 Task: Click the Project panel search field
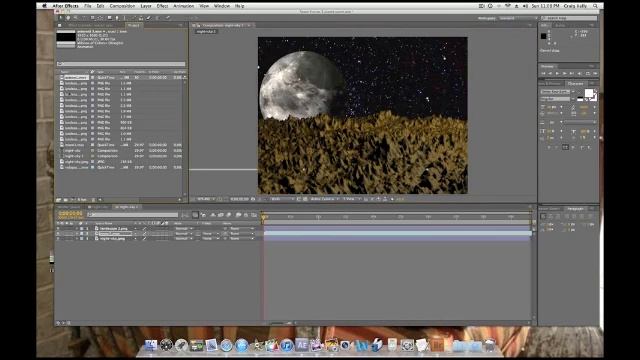click(121, 64)
